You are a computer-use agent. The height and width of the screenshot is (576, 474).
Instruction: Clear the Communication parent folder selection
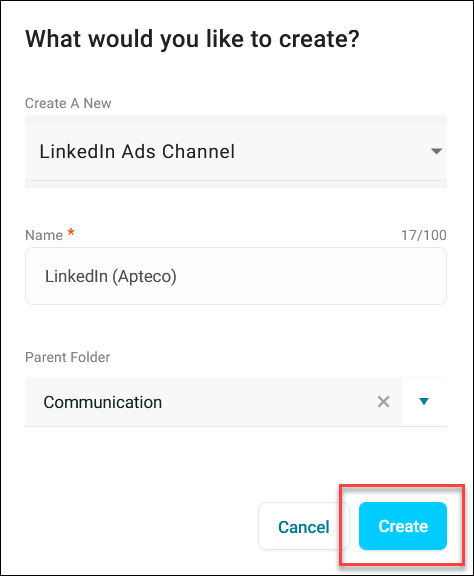tap(383, 402)
